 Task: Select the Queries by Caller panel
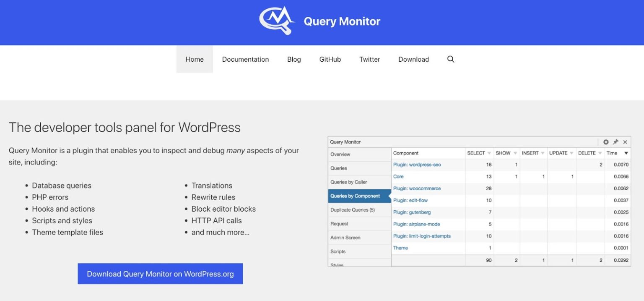[x=348, y=182]
